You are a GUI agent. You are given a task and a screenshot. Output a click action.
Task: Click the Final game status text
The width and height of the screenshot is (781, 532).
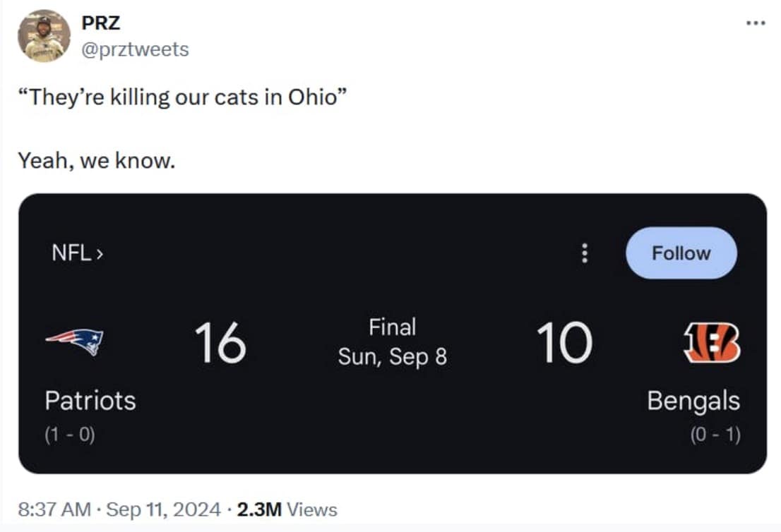[393, 327]
